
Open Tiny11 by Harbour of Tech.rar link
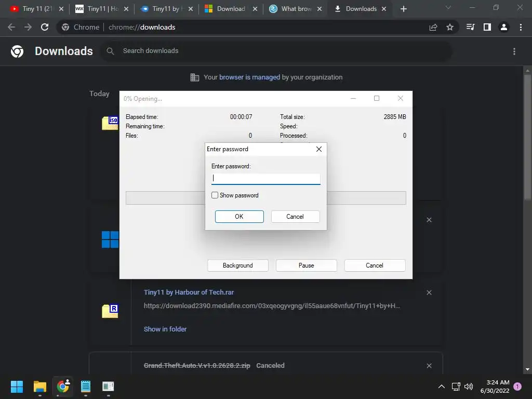[x=189, y=292]
